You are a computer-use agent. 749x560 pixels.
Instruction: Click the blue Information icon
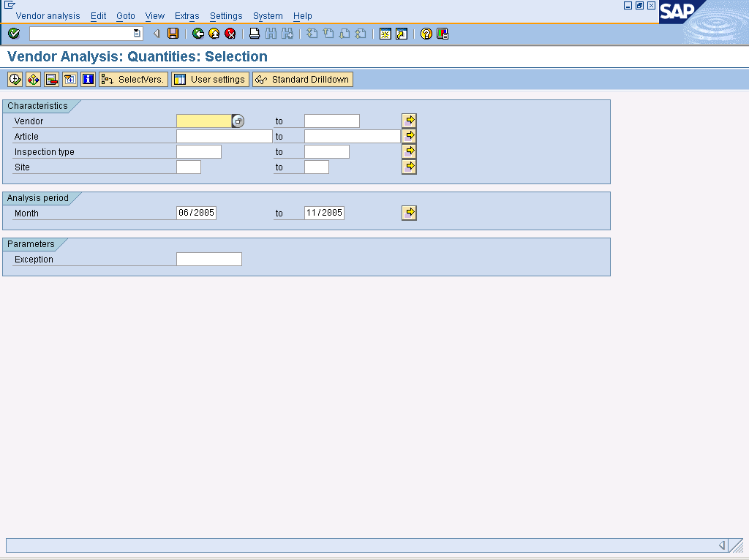[x=88, y=79]
